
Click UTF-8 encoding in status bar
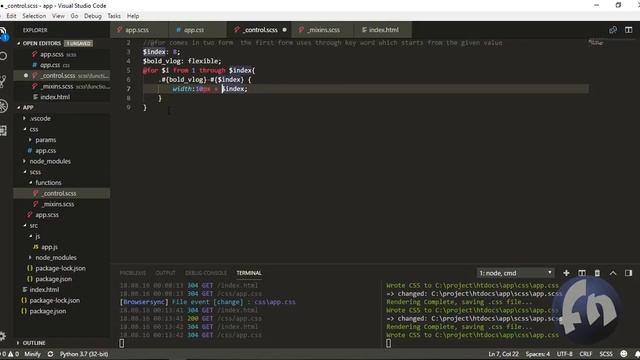564,354
